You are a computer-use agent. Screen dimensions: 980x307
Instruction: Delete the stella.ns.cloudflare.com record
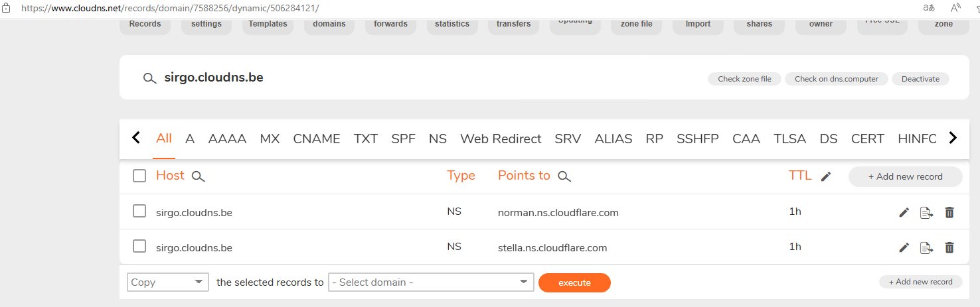point(949,247)
